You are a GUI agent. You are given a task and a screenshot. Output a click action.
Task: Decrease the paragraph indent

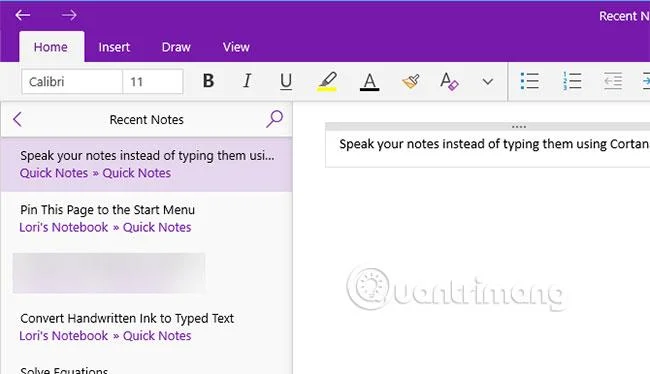tap(613, 81)
